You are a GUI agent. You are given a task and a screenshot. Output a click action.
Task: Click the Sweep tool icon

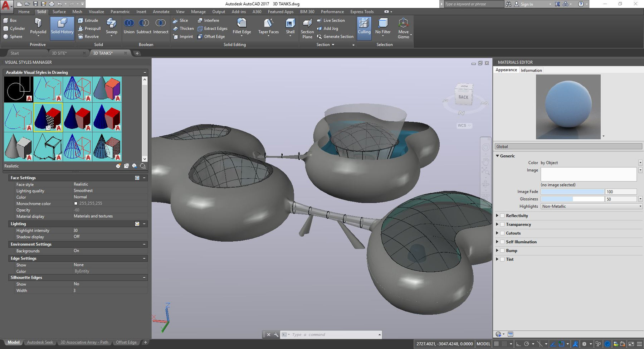111,24
